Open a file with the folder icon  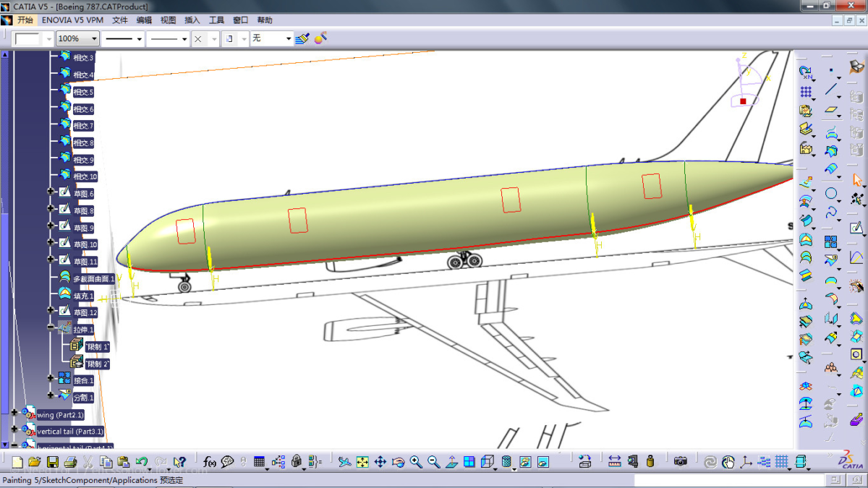[35, 462]
